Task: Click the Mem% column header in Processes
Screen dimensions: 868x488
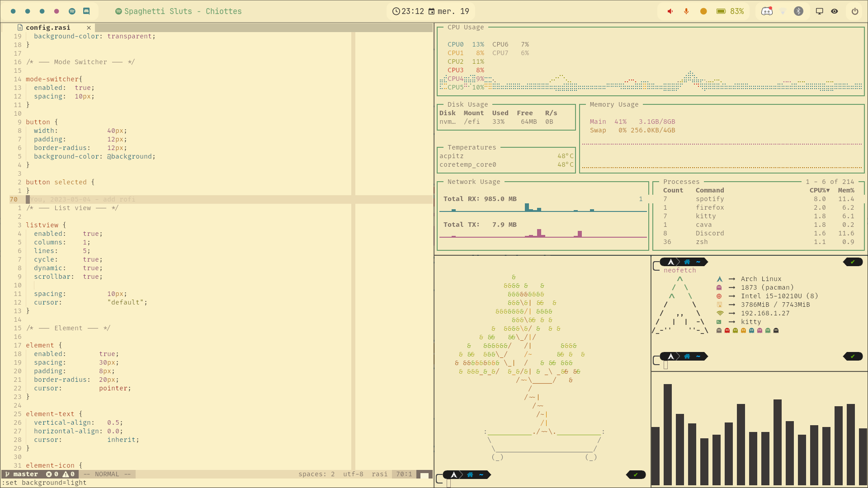Action: (x=846, y=190)
